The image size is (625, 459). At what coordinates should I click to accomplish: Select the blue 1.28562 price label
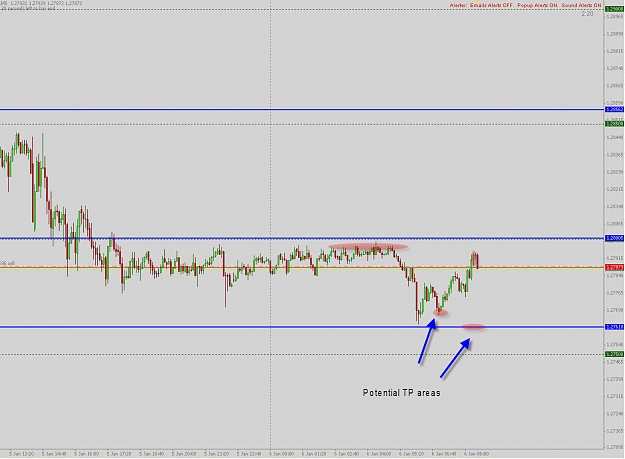(614, 109)
